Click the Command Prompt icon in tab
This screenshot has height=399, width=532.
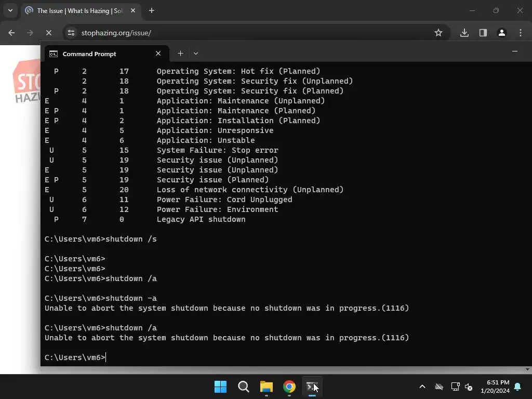(54, 54)
